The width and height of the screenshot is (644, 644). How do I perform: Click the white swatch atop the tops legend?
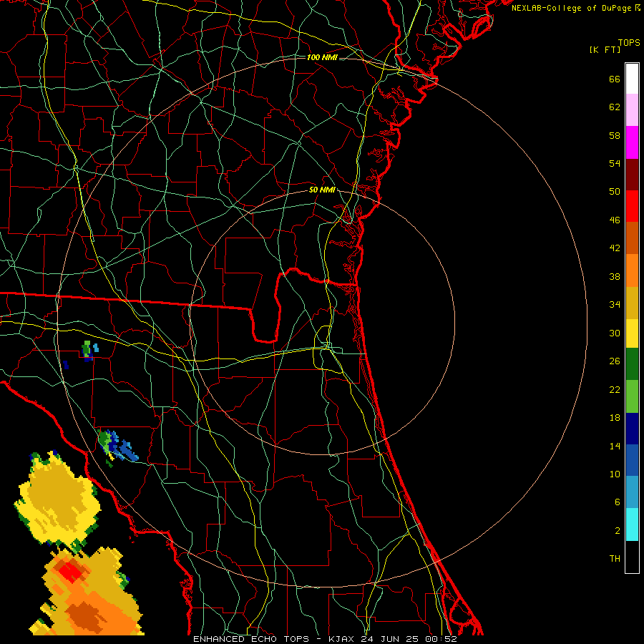632,79
